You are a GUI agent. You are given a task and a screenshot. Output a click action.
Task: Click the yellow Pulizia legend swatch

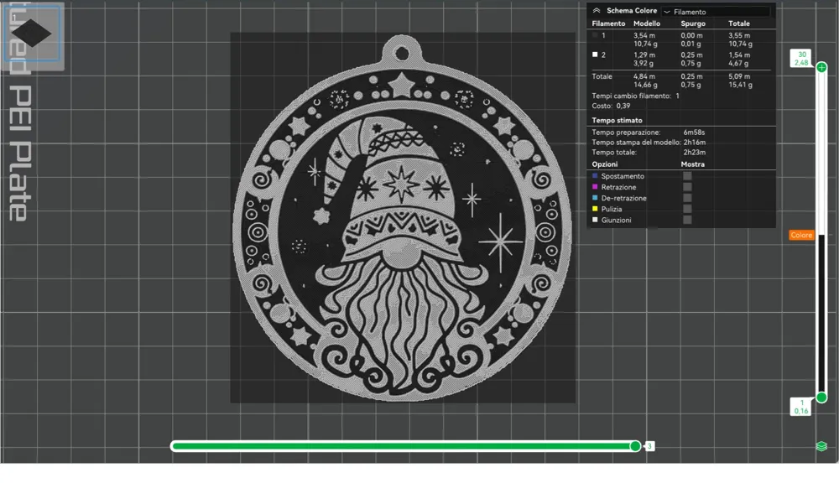click(x=595, y=209)
